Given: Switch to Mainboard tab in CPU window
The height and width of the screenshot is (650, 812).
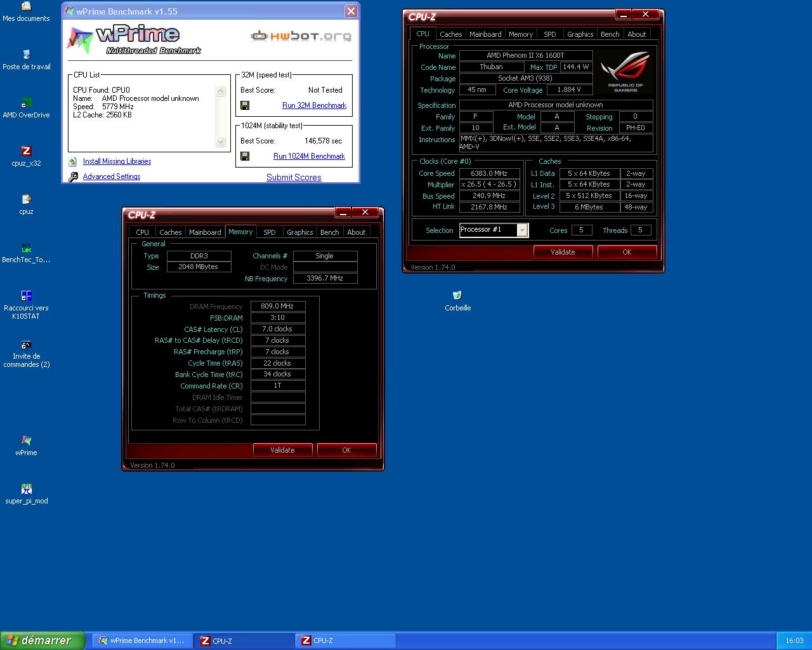Looking at the screenshot, I should click(485, 34).
